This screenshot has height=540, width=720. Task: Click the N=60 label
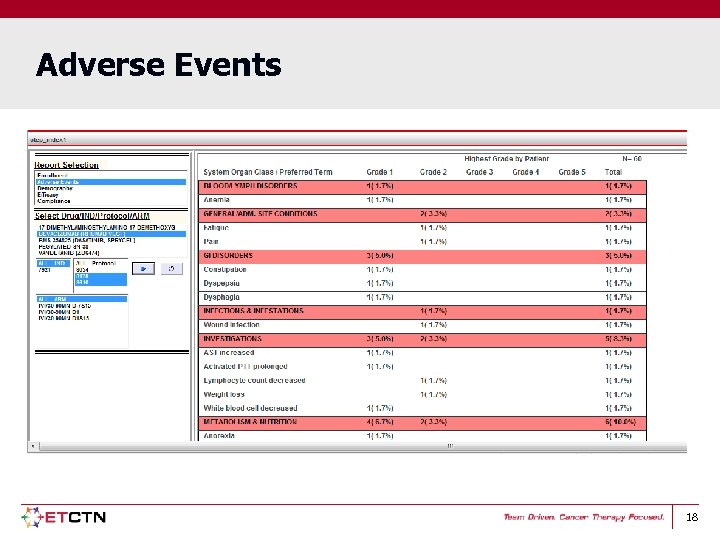pos(632,159)
